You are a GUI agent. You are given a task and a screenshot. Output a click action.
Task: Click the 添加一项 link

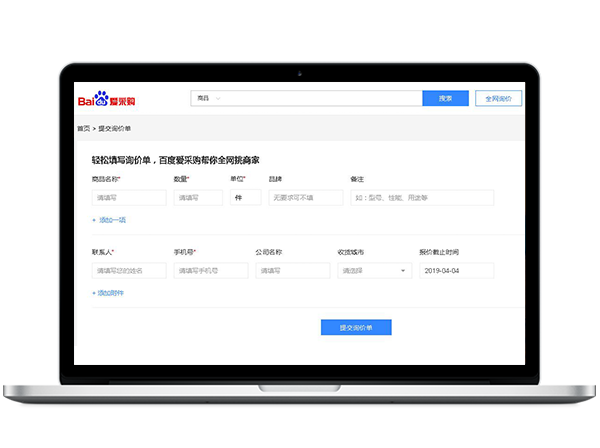click(x=109, y=220)
